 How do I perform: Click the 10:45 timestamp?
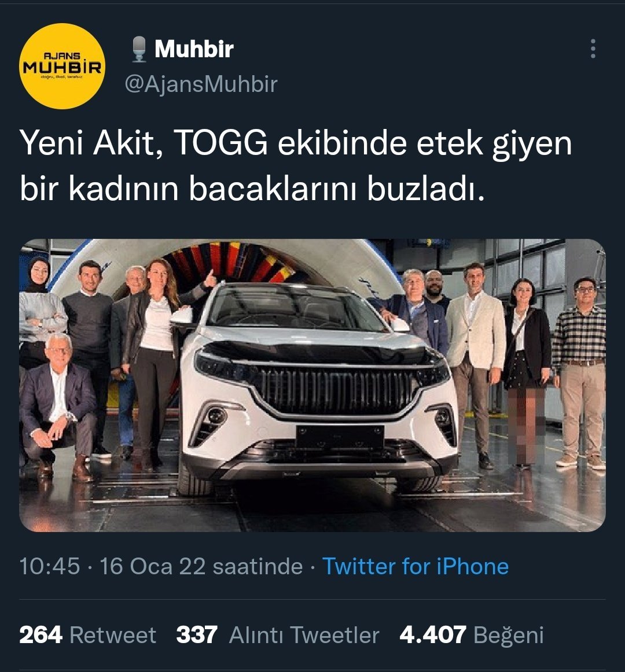[50, 566]
